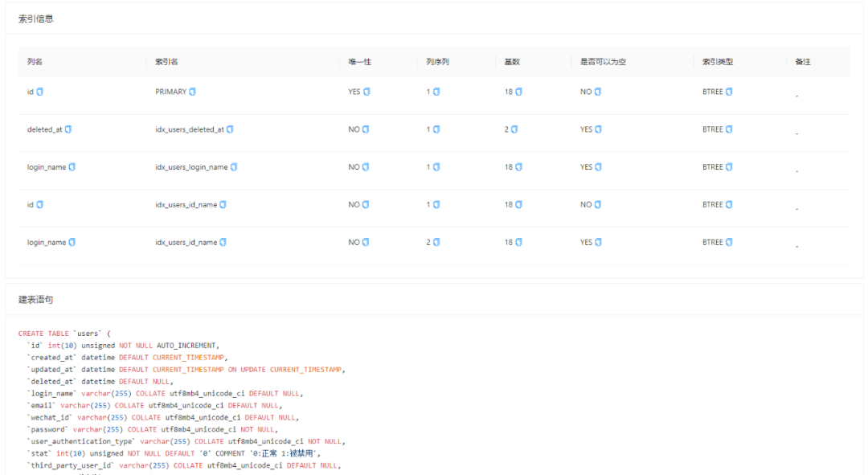Image resolution: width=868 pixels, height=475 pixels.
Task: Click the `third_party_user_id` code line
Action: point(184,466)
